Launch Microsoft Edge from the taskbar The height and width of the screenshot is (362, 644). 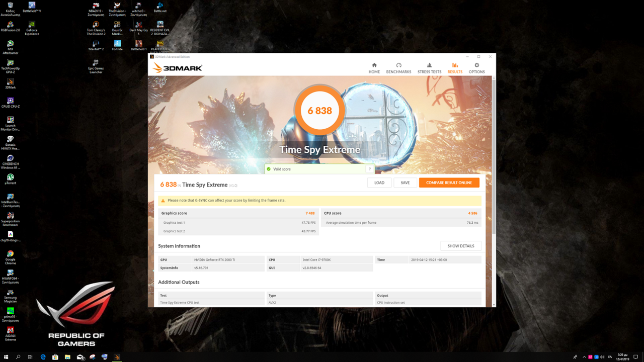[43, 357]
